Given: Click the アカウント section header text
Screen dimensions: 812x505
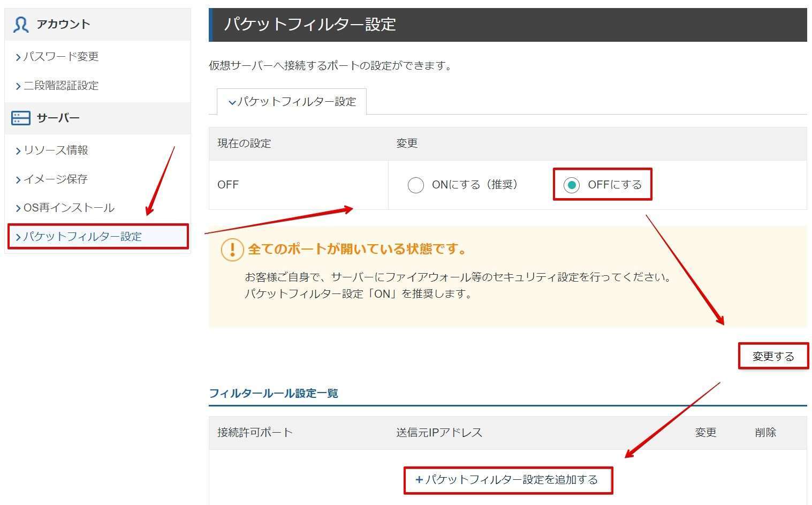Looking at the screenshot, I should (x=63, y=24).
